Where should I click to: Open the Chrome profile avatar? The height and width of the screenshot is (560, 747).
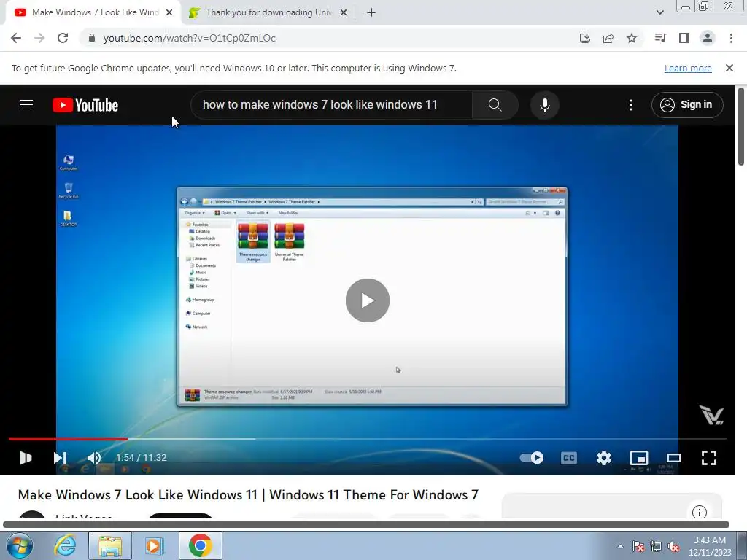point(708,38)
